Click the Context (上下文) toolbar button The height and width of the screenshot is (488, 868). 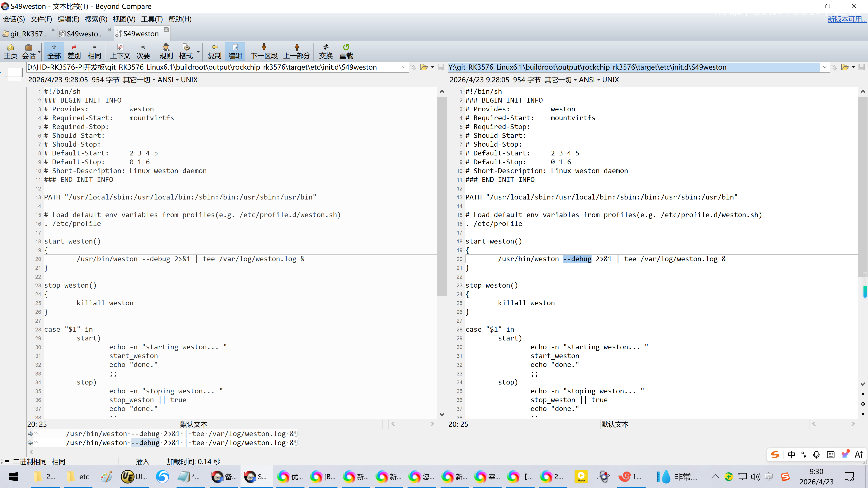[120, 51]
